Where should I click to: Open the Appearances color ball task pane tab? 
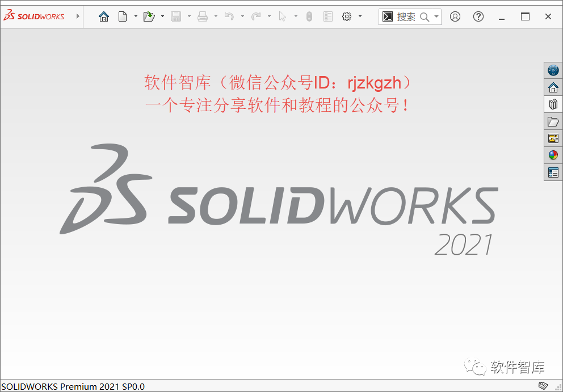(553, 155)
